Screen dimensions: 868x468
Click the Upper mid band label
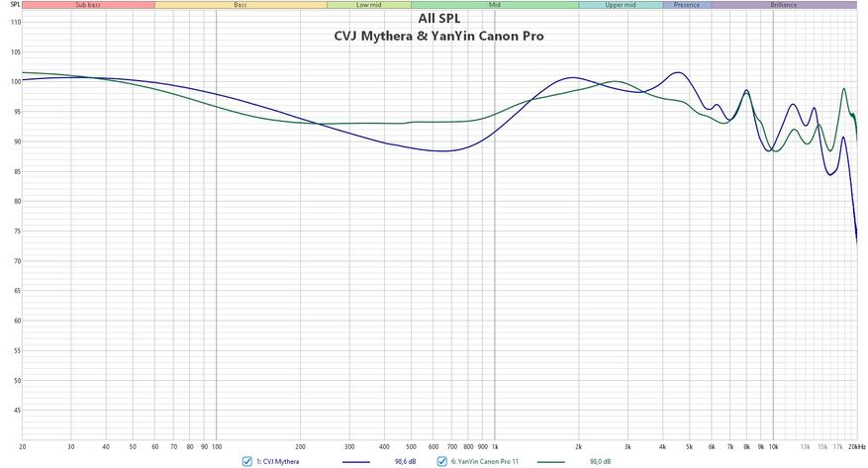point(621,5)
